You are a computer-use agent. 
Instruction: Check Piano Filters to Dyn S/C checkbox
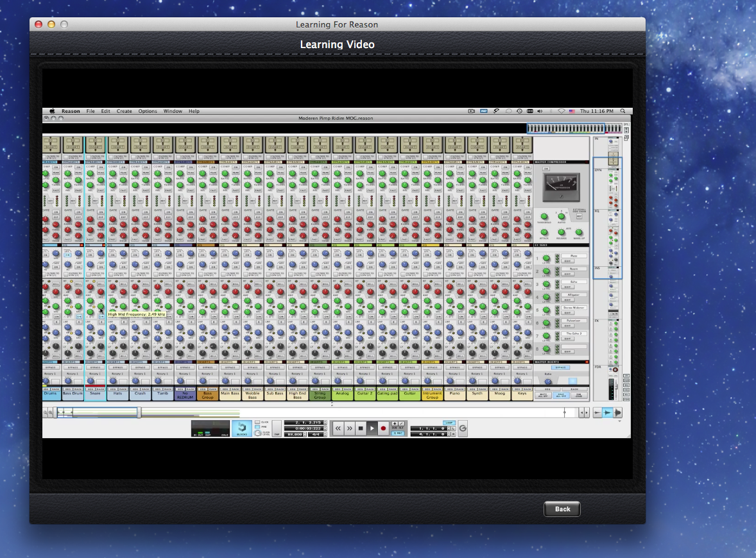click(x=447, y=274)
